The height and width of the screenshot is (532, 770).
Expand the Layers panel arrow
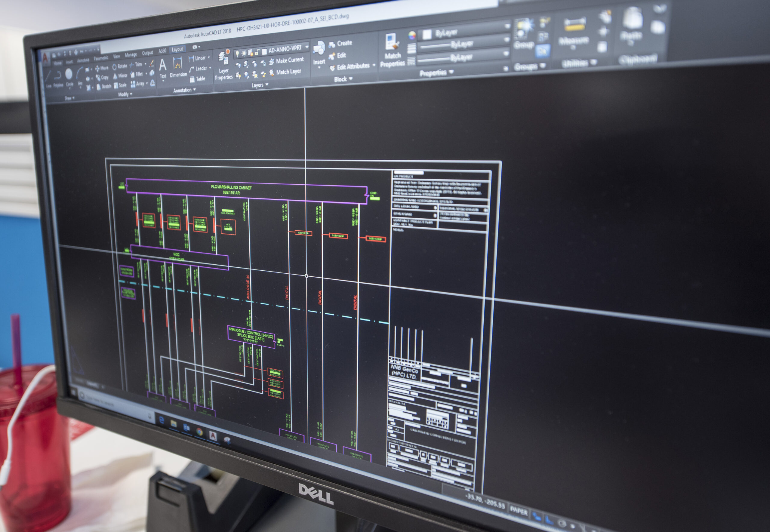point(267,85)
